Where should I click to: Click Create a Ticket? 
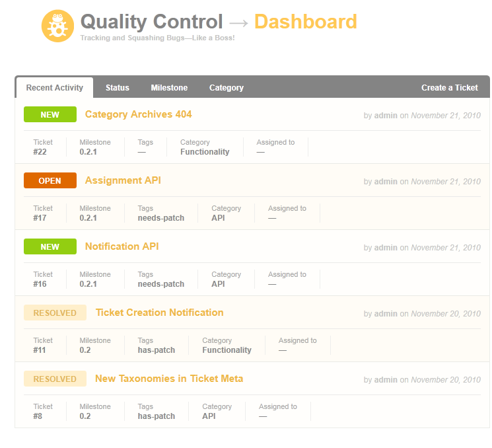449,88
